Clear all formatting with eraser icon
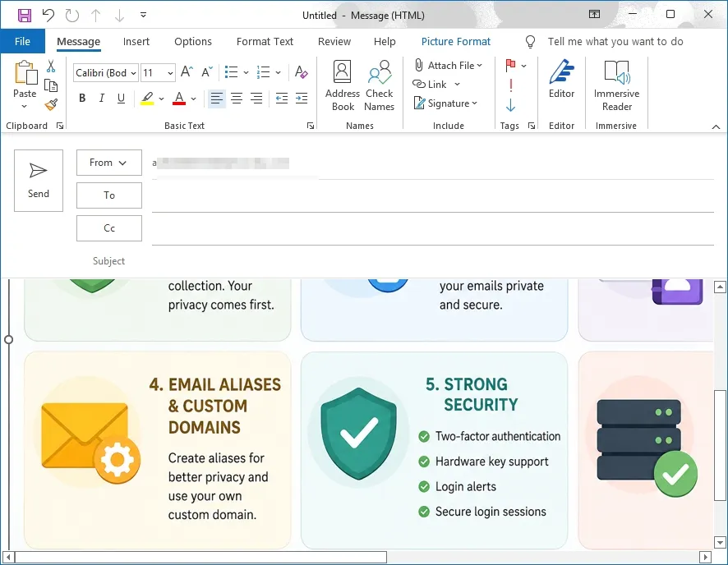Screen dimensions: 728x565 pos(302,72)
